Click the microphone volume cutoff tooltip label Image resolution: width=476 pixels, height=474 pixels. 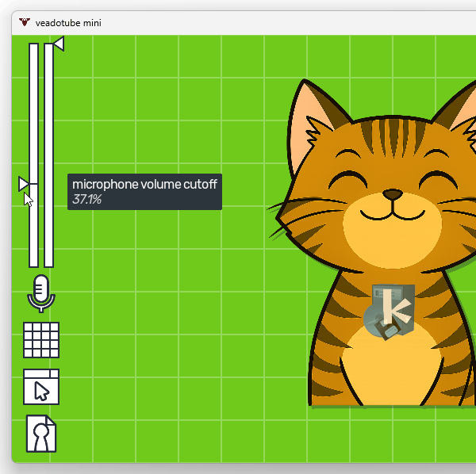(144, 185)
